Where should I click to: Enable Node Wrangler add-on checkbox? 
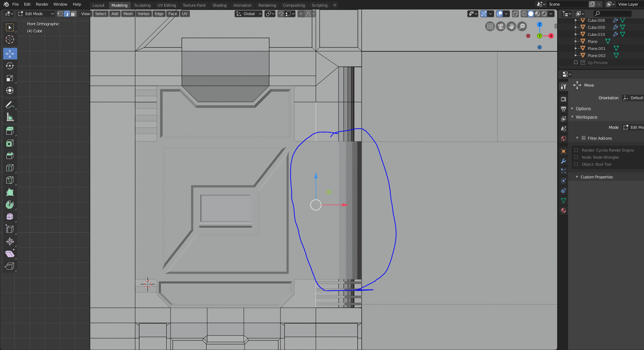[576, 157]
